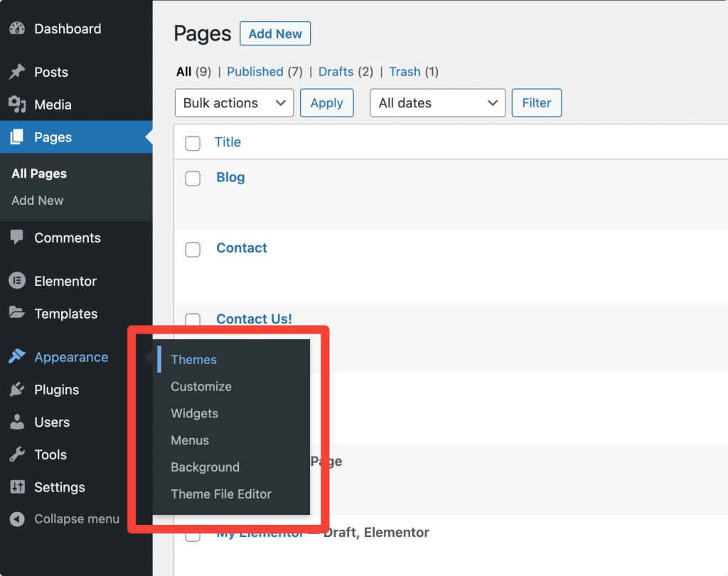The image size is (728, 576).
Task: Filter by Drafts pages link
Action: [336, 72]
